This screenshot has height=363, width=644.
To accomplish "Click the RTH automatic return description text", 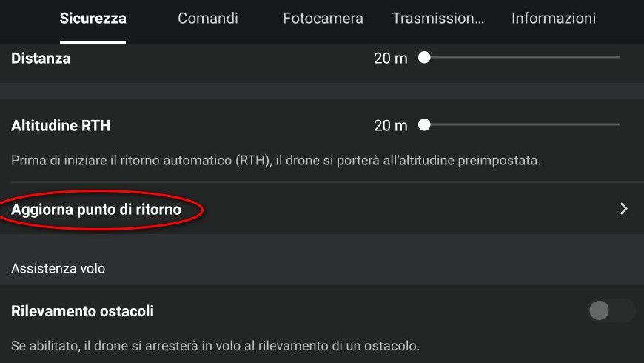I will (x=275, y=160).
